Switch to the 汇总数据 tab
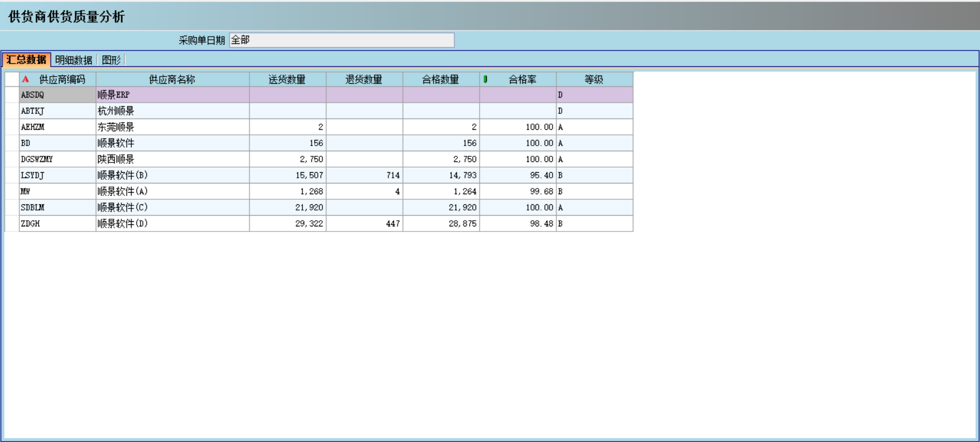The image size is (980, 442). point(26,60)
